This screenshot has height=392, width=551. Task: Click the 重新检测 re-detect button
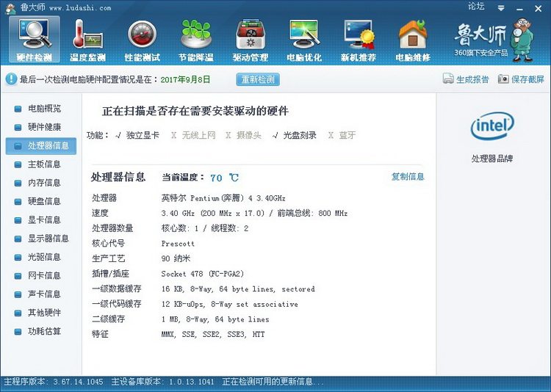pyautogui.click(x=258, y=79)
